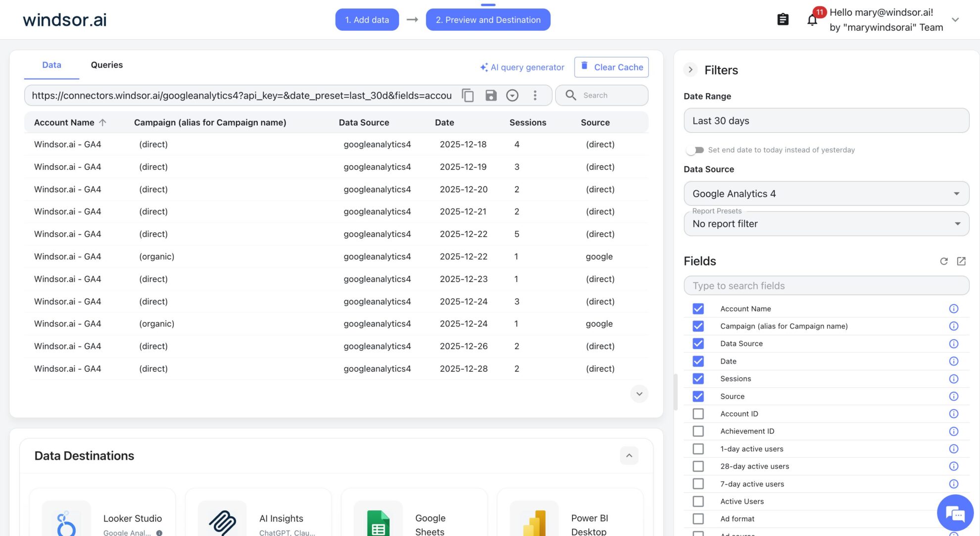
Task: Go to step 2 Preview and Destination
Action: click(488, 20)
